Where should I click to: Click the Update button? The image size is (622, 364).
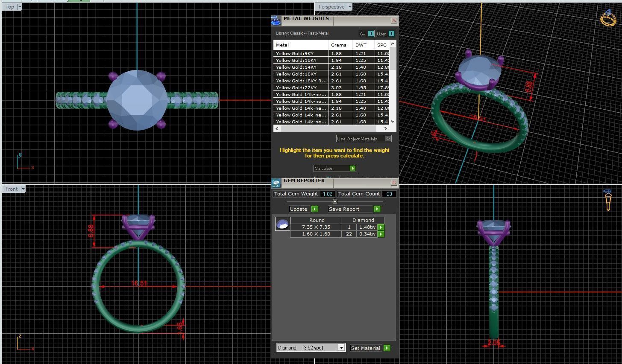pos(303,209)
